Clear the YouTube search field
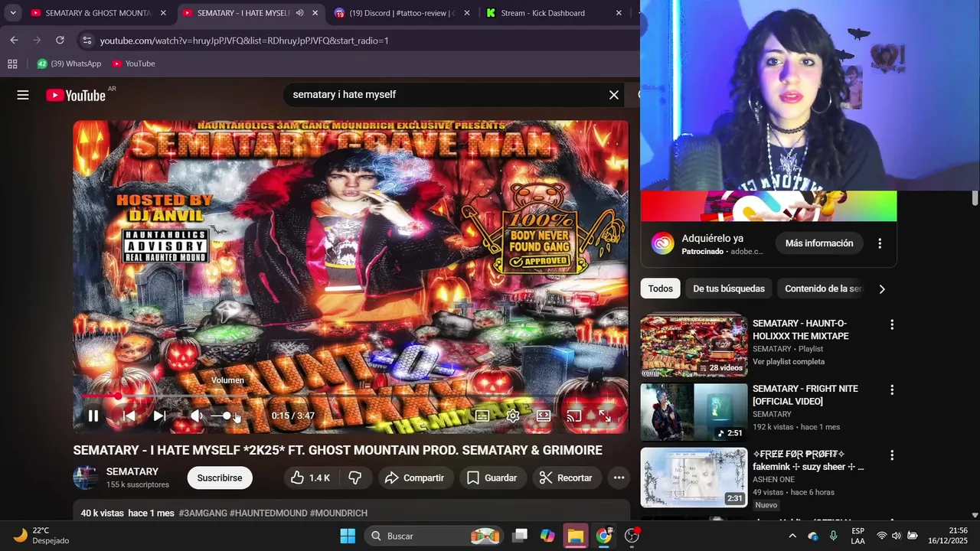Screen dimensions: 980x551 614,95
